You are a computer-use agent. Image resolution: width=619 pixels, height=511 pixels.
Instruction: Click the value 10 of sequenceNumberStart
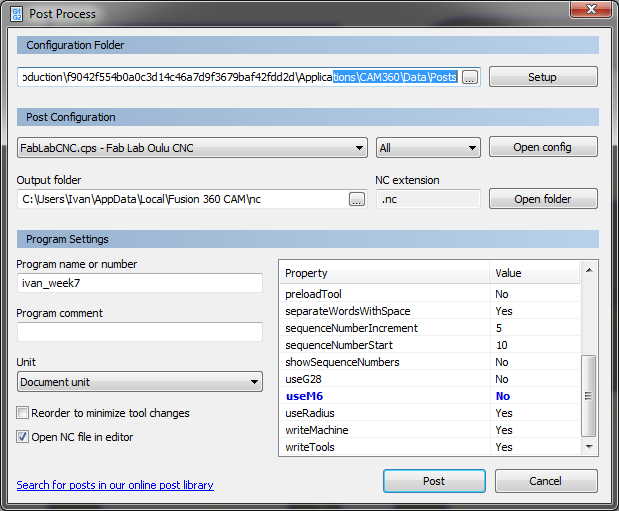point(502,345)
